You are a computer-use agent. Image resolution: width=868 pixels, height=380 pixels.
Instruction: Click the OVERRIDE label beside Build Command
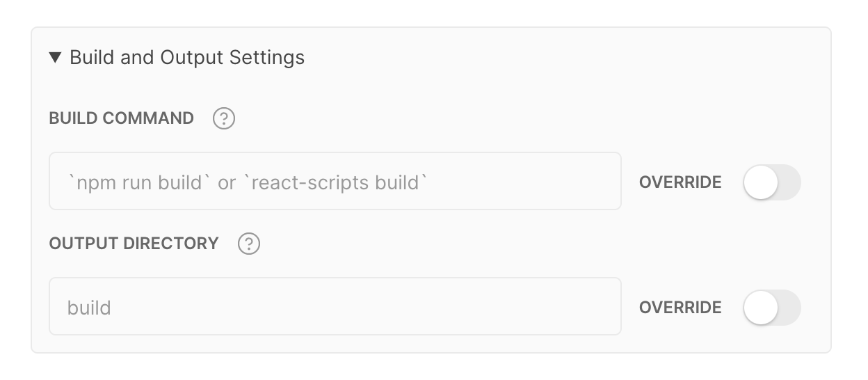680,182
